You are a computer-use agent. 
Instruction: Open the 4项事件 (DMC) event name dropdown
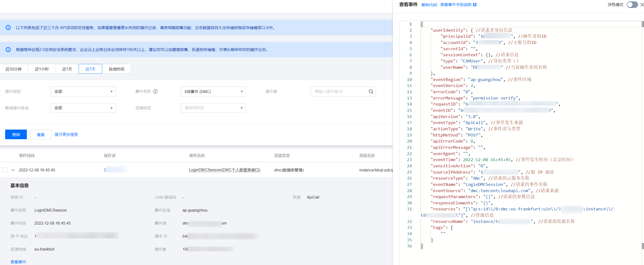(213, 91)
